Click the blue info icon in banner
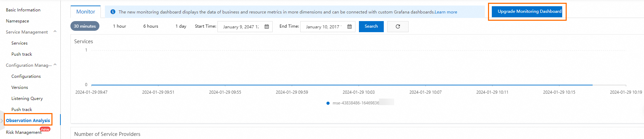This screenshot has width=644, height=139. pyautogui.click(x=113, y=12)
